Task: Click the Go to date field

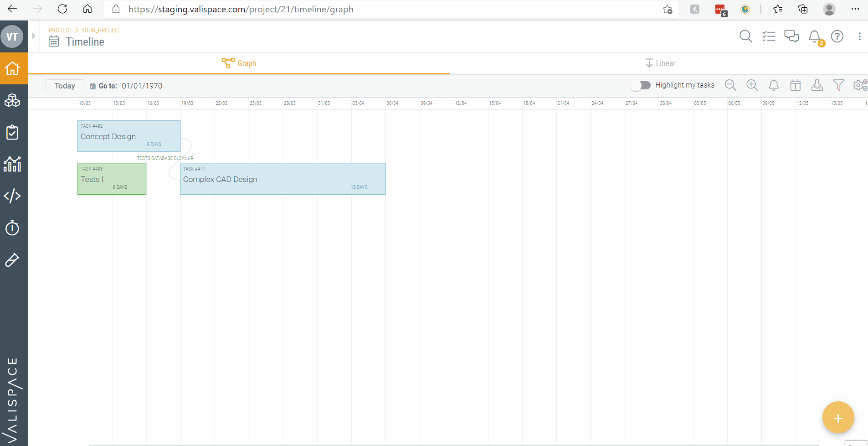Action: pyautogui.click(x=142, y=86)
